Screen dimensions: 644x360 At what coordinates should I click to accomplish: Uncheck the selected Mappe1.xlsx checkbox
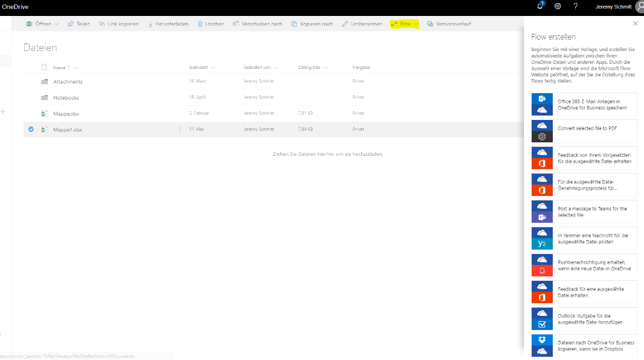tap(31, 130)
